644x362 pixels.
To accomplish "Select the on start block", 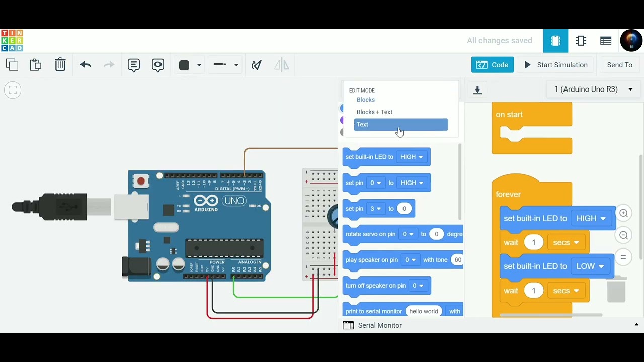I will pyautogui.click(x=509, y=115).
